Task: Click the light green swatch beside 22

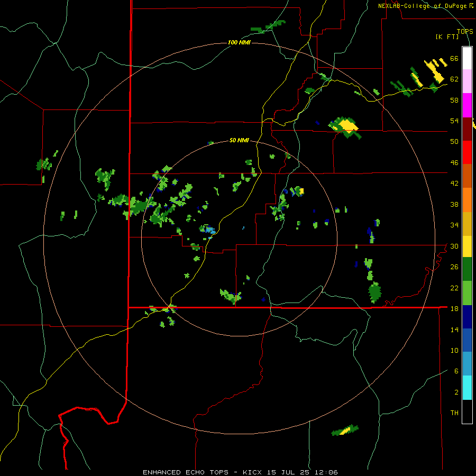Action: point(467,293)
